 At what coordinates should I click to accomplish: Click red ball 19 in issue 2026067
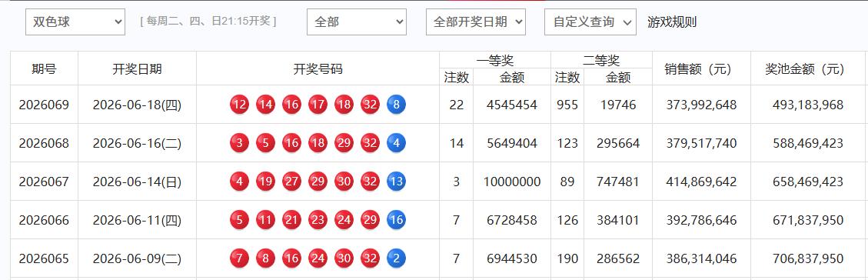[x=266, y=182]
